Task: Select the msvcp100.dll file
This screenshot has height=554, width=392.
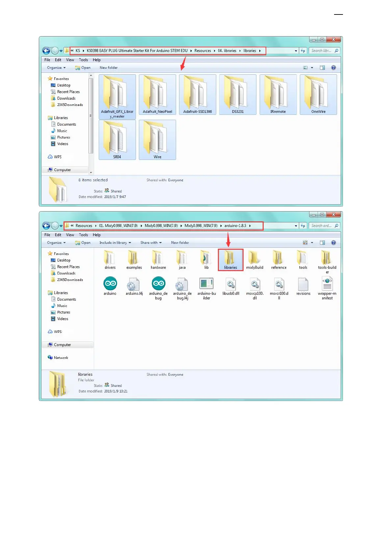Action: (255, 289)
